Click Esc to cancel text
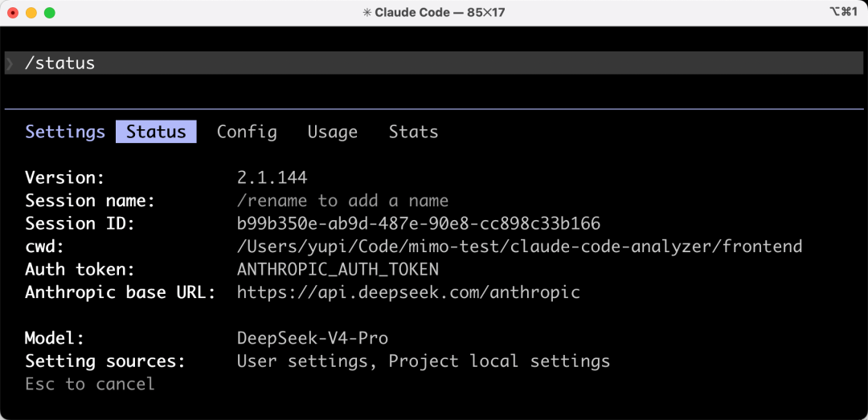Image resolution: width=868 pixels, height=420 pixels. [90, 384]
